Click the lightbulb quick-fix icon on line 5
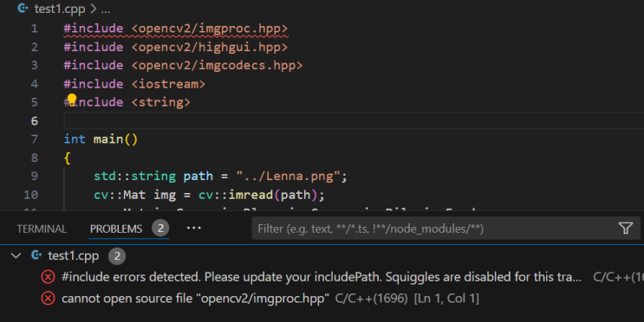644x322 pixels. coord(72,100)
